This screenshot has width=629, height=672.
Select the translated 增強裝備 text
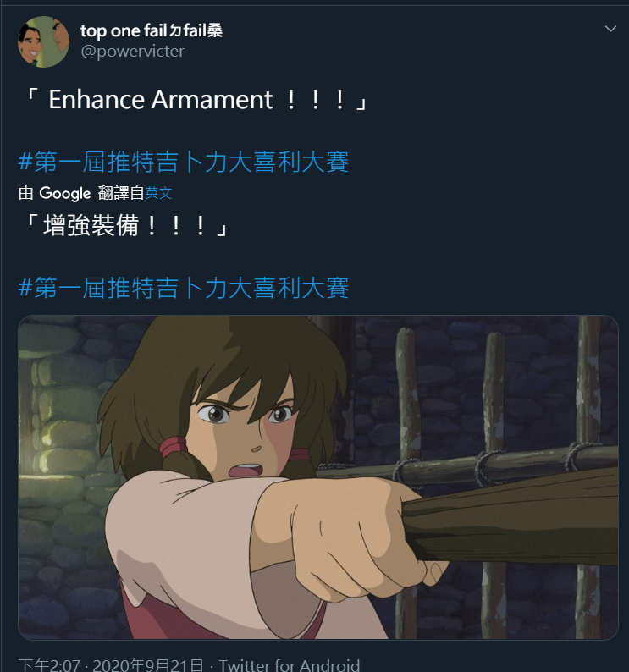[126, 225]
